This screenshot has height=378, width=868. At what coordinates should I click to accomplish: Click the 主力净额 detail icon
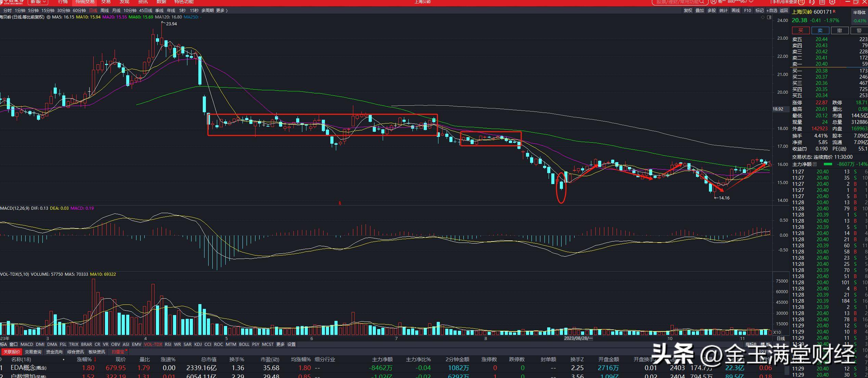814,165
